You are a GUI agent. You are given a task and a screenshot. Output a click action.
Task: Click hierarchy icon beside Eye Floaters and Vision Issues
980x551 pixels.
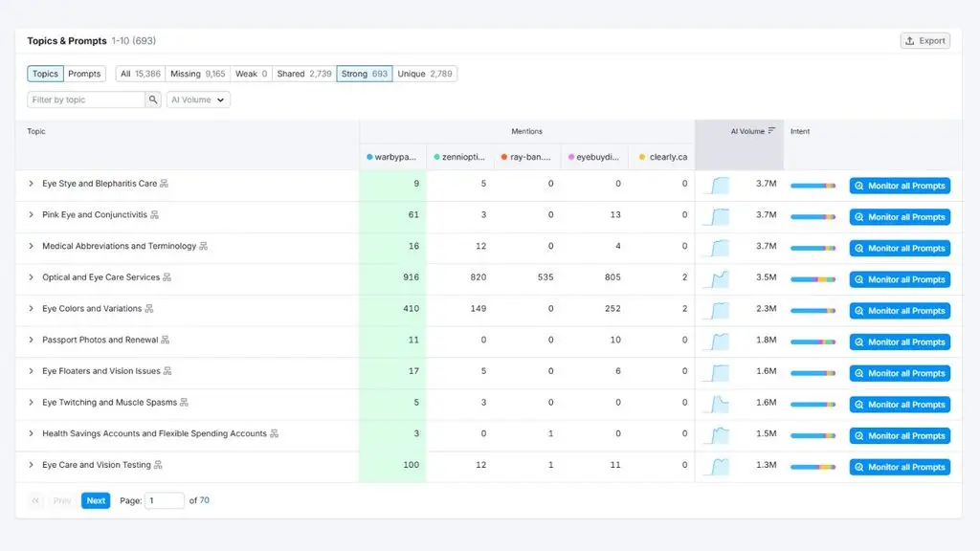click(x=167, y=371)
